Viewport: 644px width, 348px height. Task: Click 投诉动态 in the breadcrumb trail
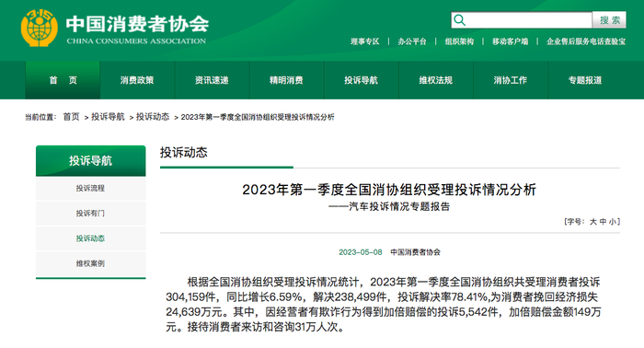[x=153, y=117]
